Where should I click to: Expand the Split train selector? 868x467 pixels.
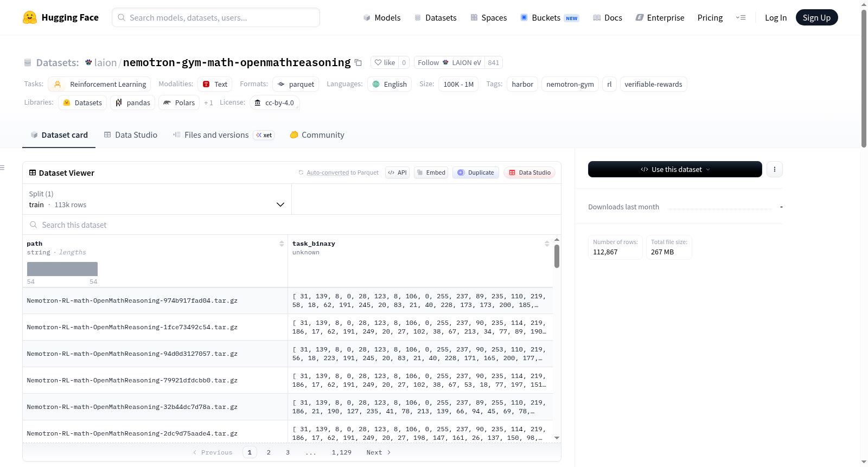(157, 199)
